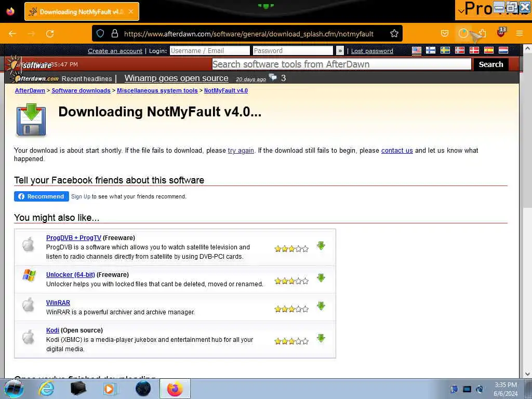The width and height of the screenshot is (532, 399).
Task: Click the star rating for Kodi
Action: click(291, 341)
